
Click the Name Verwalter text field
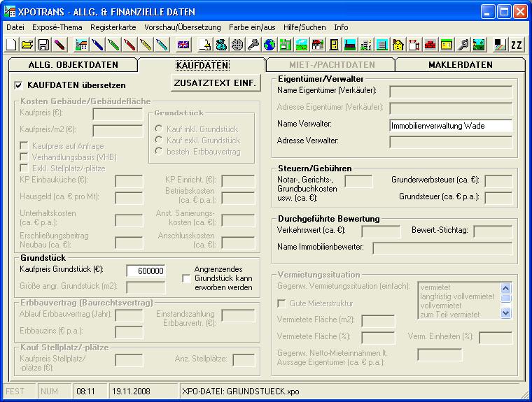coord(450,126)
